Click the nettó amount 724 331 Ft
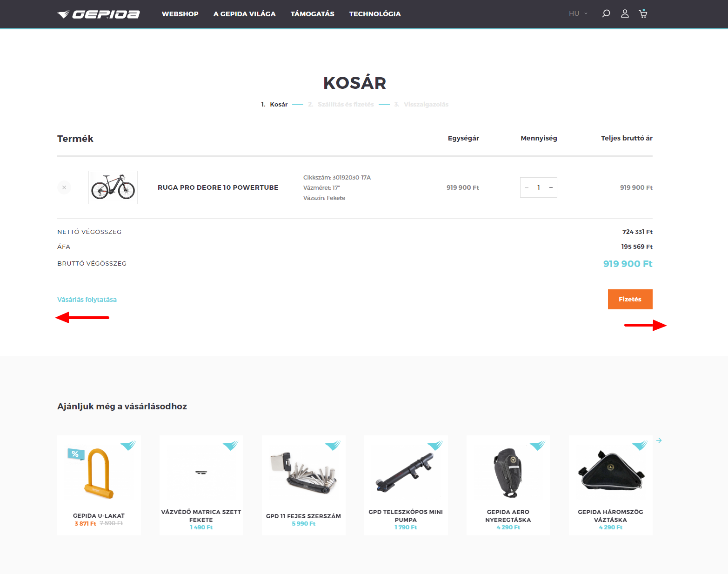The image size is (728, 574). (x=637, y=232)
